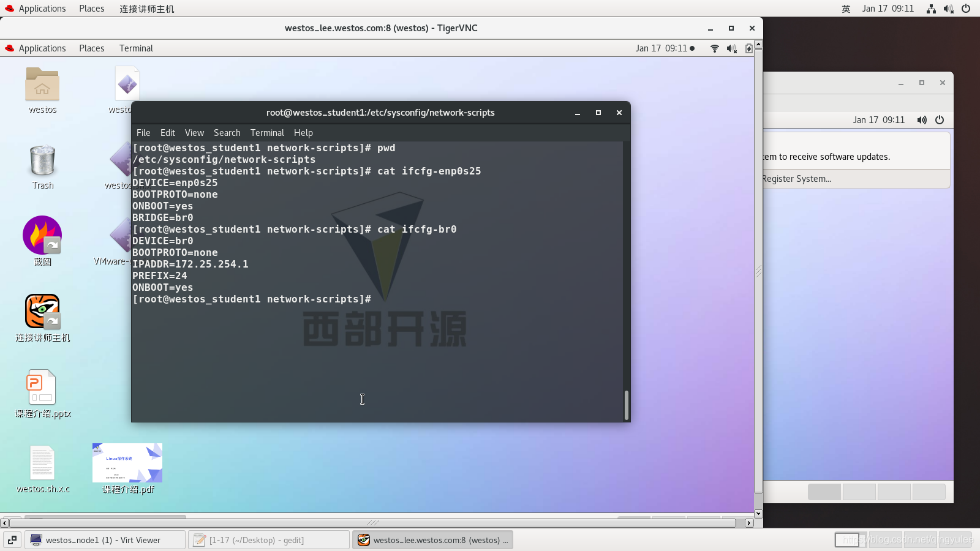Image resolution: width=980 pixels, height=551 pixels.
Task: Open host 连接讲师主机 menu
Action: [x=146, y=9]
